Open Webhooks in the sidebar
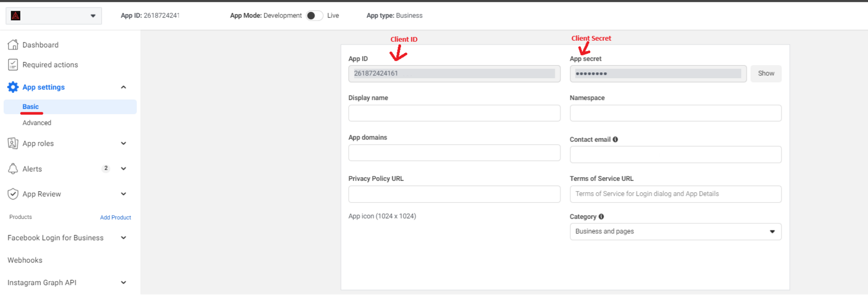 25,260
